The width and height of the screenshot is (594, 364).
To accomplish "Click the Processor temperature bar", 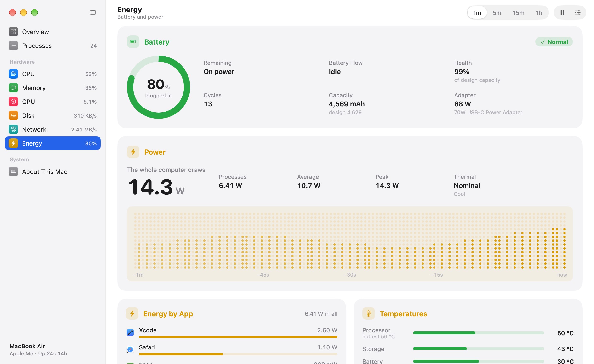I will tap(478, 333).
